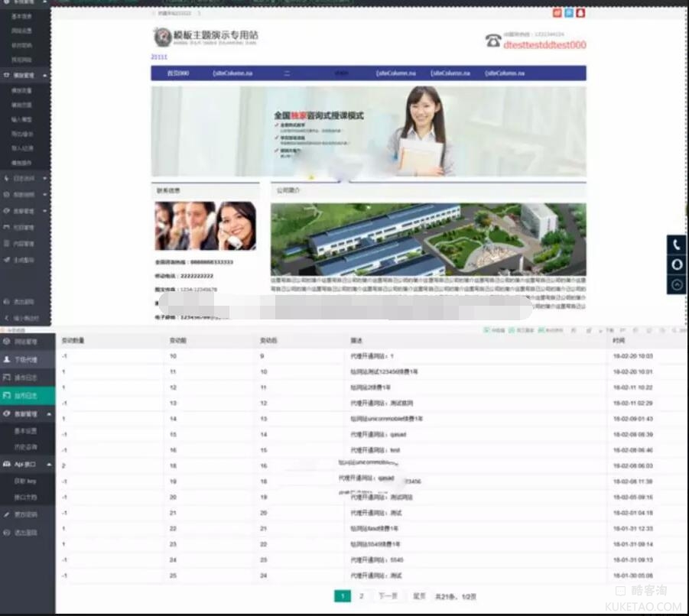689x616 pixels.
Task: Click the rightmost red icon at top right
Action: click(581, 12)
